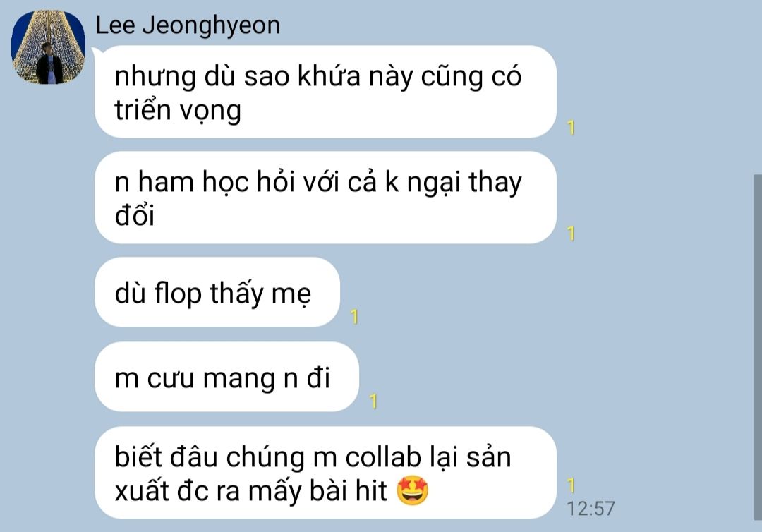
Task: Click the words "triển vọng" in first message
Action: click(x=178, y=110)
